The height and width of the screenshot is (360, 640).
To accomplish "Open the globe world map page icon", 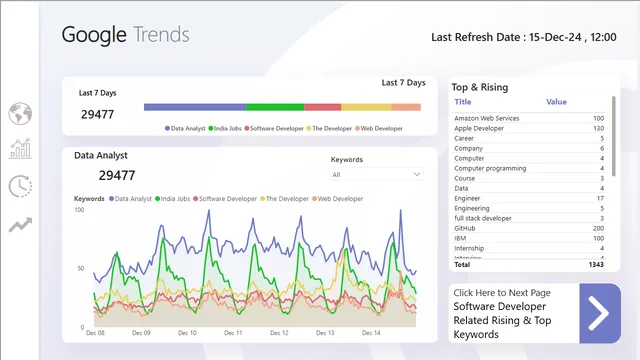I will [x=20, y=113].
